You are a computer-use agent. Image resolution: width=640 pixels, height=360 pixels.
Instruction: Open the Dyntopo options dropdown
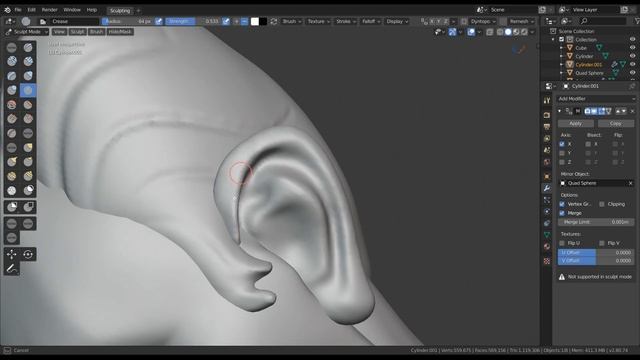coord(483,21)
